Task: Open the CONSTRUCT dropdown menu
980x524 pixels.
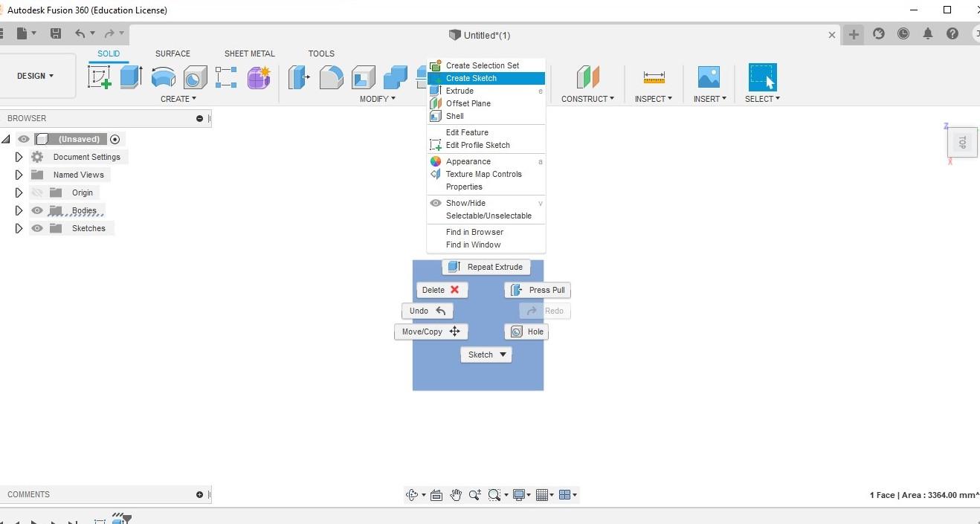Action: point(587,99)
